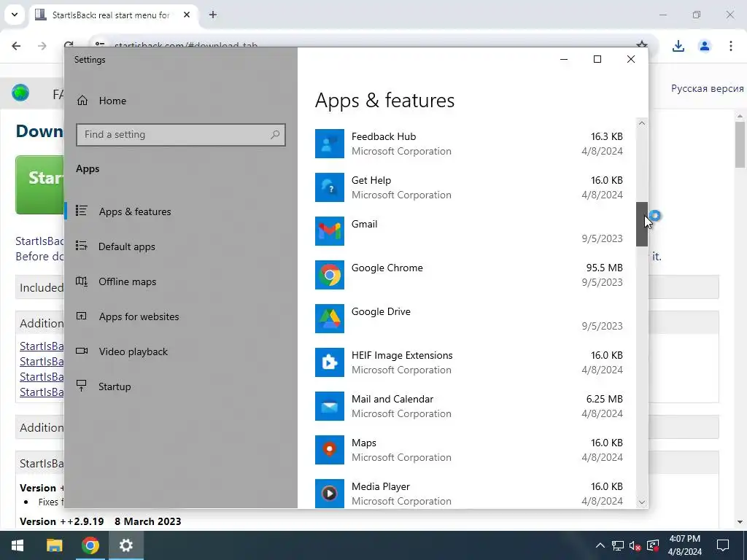Image resolution: width=747 pixels, height=560 pixels.
Task: Maximize the Settings window
Action: (x=597, y=59)
